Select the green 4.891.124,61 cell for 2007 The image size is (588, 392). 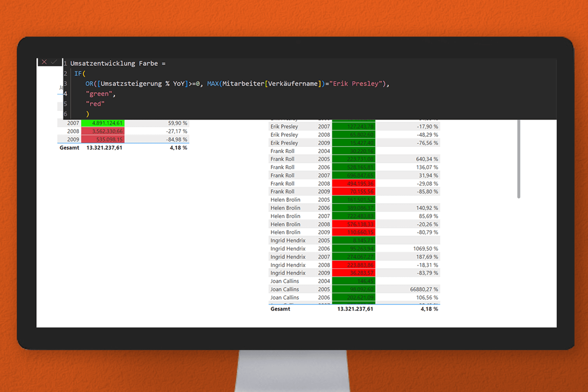click(x=103, y=123)
